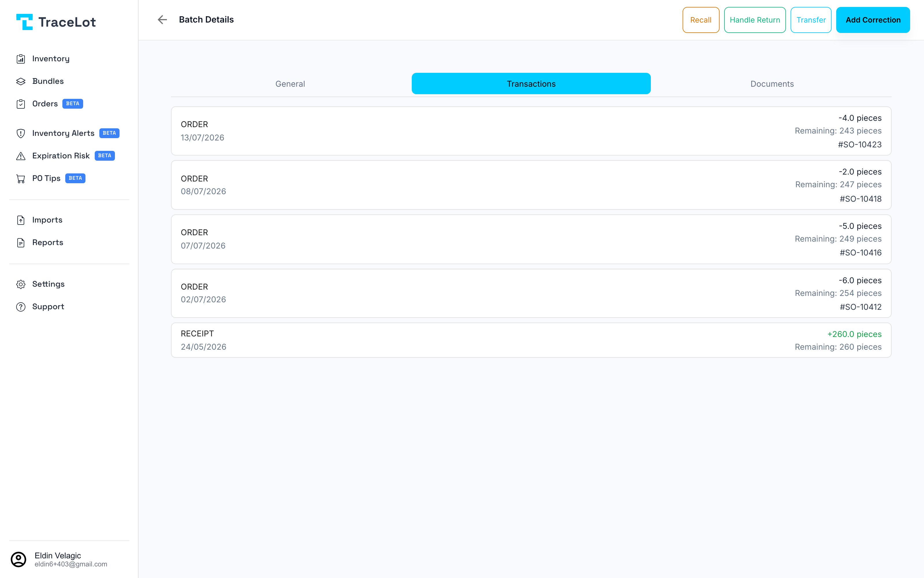Click BETA badge beside Expiration Risk
The image size is (924, 578).
click(105, 156)
